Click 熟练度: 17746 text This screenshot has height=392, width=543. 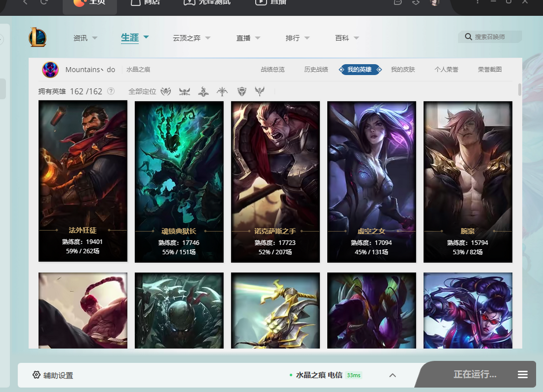coord(178,243)
